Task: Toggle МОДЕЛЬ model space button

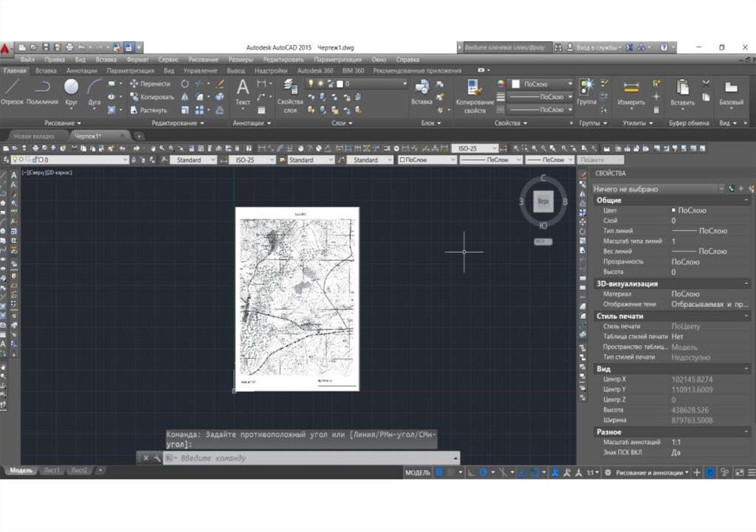Action: click(417, 471)
